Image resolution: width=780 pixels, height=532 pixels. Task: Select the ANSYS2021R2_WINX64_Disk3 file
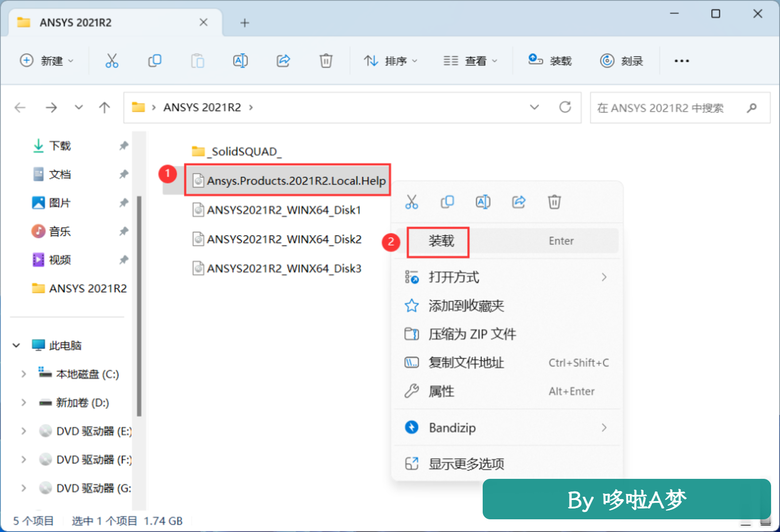click(278, 268)
